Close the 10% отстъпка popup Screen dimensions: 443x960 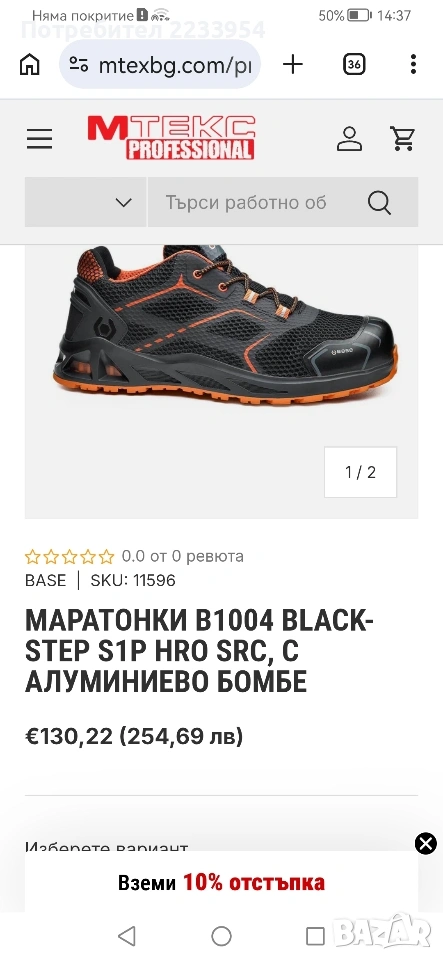click(x=426, y=844)
